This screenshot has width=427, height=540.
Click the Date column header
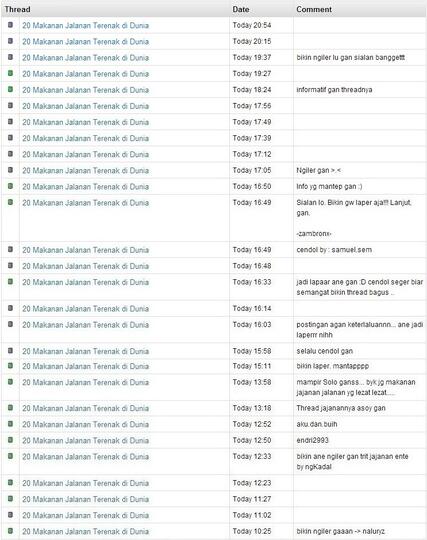[241, 9]
